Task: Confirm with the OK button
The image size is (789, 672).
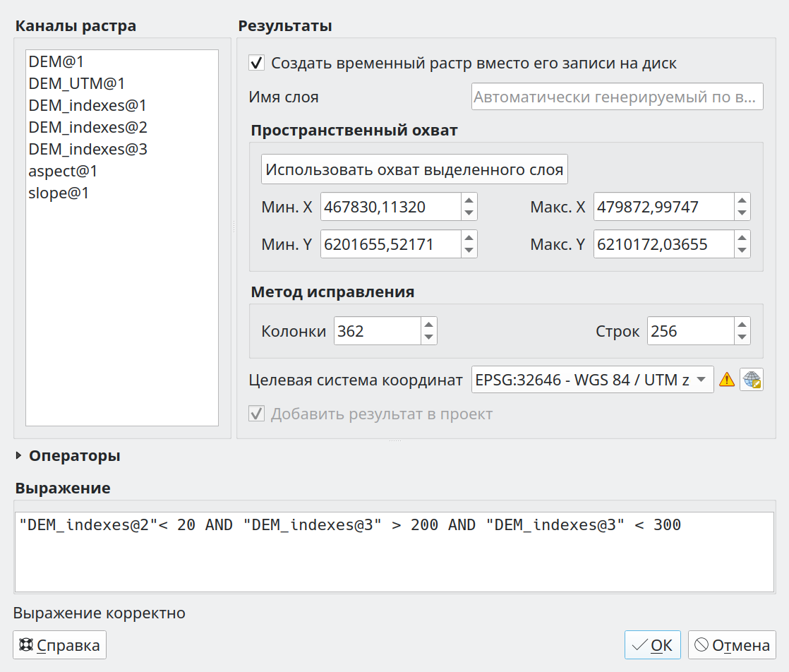Action: tap(653, 644)
